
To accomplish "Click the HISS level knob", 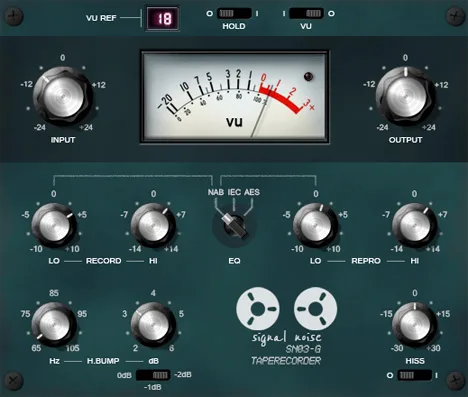I will pyautogui.click(x=414, y=325).
